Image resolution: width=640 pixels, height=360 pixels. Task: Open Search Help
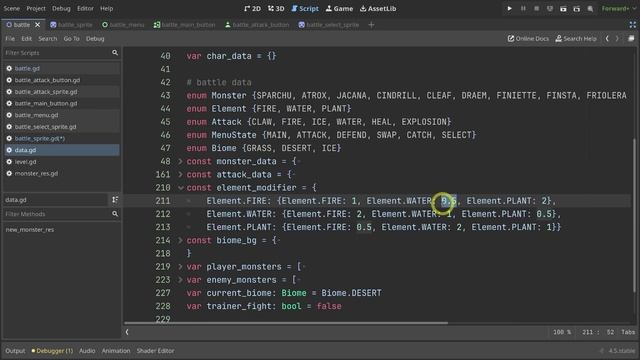[576, 38]
